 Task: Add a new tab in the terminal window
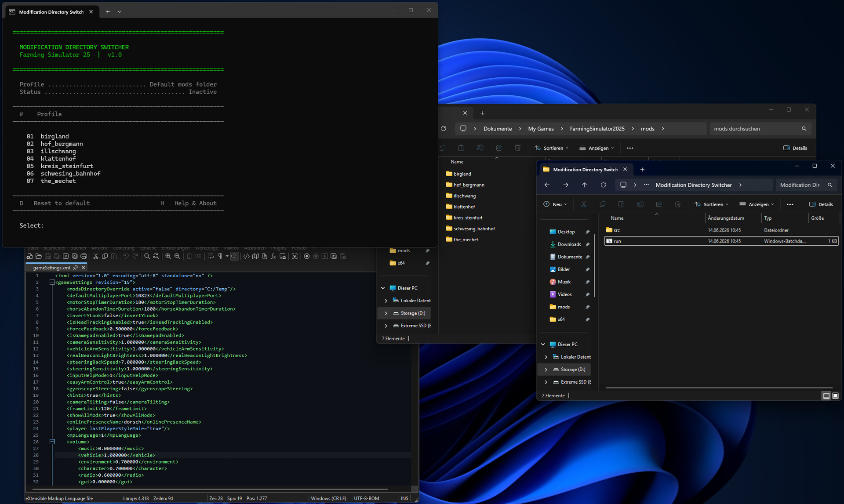point(108,12)
